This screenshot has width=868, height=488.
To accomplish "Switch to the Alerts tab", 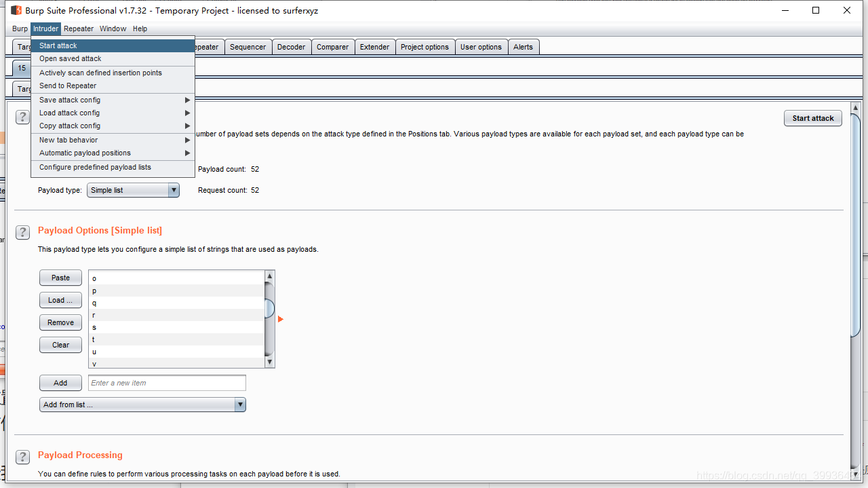I will pos(523,47).
